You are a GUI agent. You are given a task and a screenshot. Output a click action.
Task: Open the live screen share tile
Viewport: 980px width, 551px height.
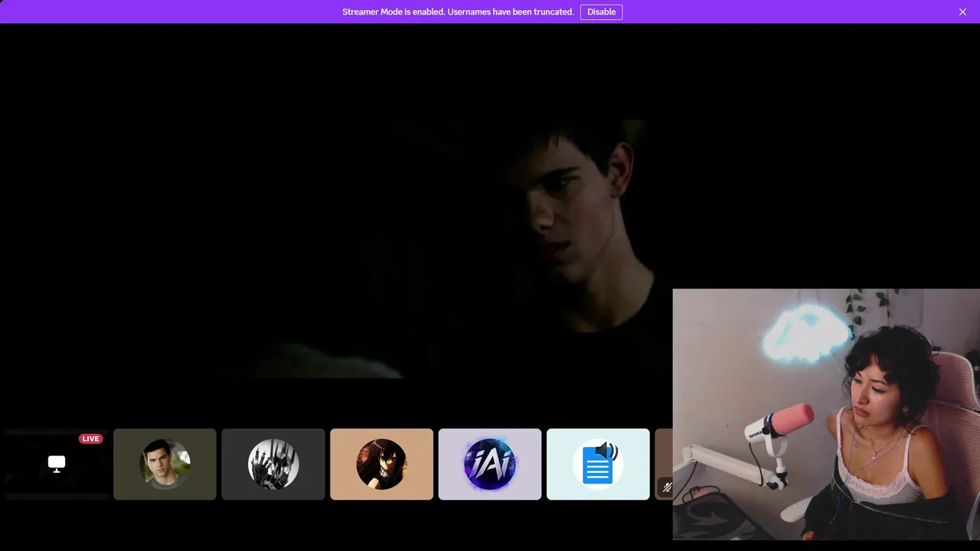[57, 464]
